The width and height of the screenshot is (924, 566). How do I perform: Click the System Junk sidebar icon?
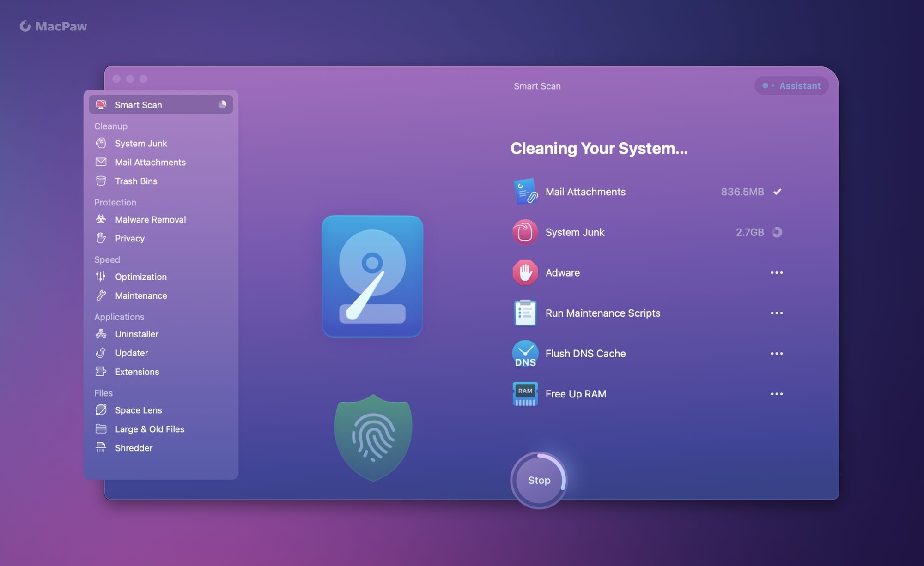(x=101, y=143)
